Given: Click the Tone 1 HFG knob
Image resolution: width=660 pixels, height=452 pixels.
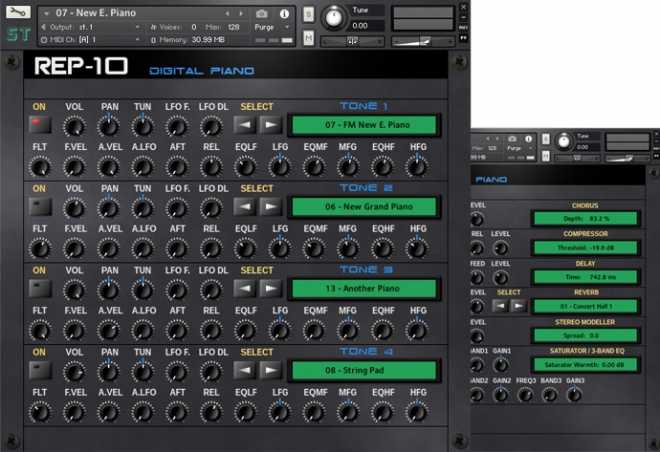Looking at the screenshot, I should [x=417, y=167].
